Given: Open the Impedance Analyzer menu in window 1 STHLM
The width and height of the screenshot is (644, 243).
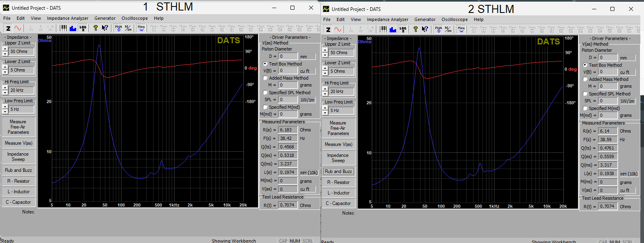Looking at the screenshot, I should 68,18.
